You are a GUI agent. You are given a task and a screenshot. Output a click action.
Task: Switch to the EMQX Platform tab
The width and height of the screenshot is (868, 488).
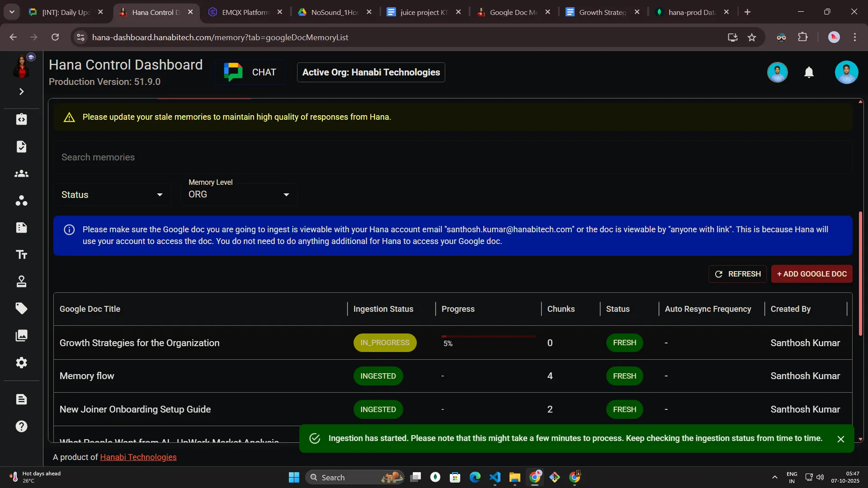(245, 12)
